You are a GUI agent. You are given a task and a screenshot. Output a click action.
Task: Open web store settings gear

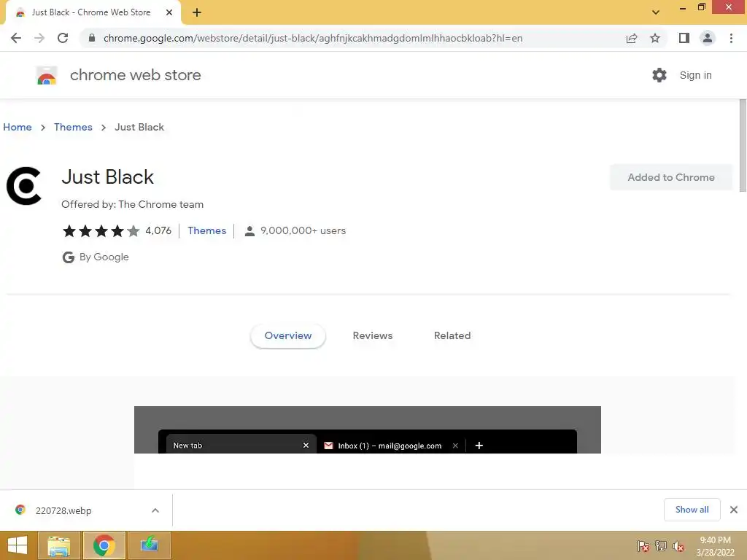click(x=659, y=75)
